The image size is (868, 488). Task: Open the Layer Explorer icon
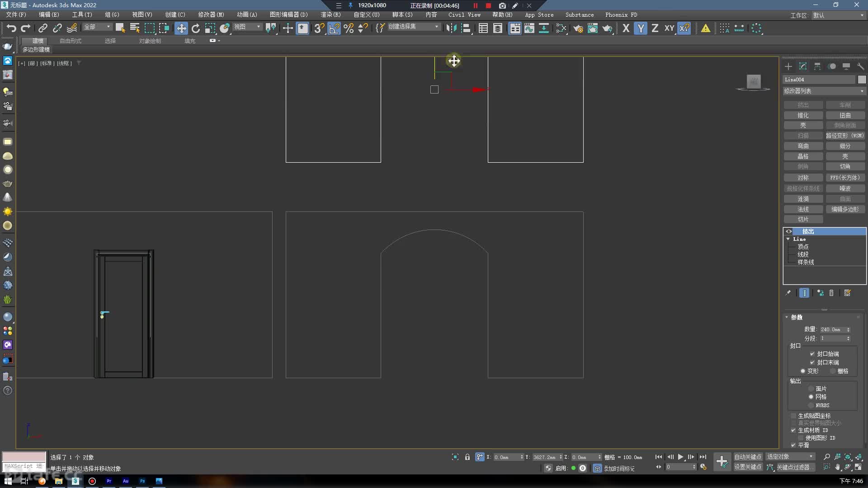[x=498, y=28]
